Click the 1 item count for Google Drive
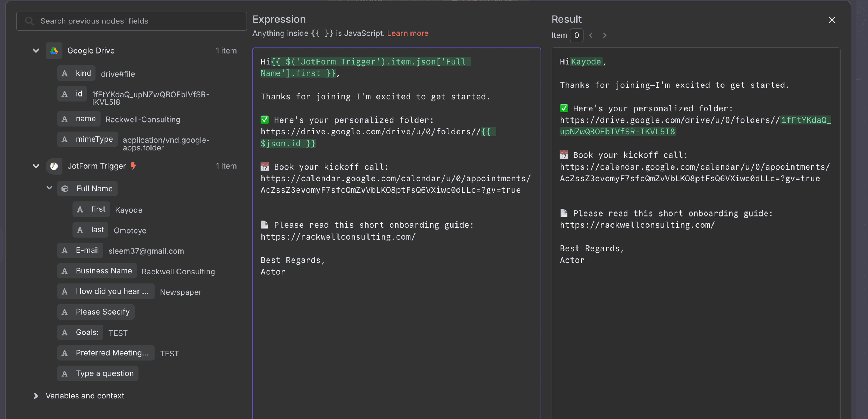868x419 pixels. [x=226, y=51]
